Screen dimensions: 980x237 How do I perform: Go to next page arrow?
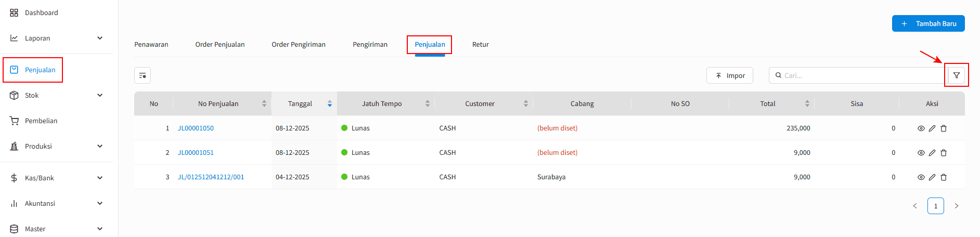coord(956,206)
